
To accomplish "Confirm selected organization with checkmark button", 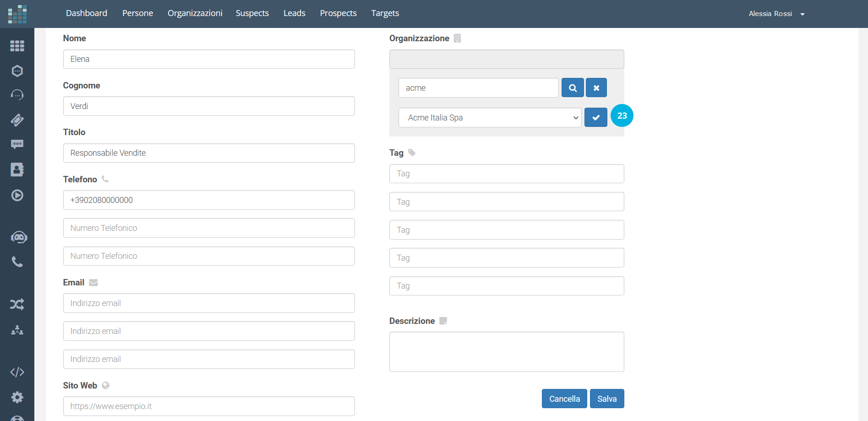I will [596, 117].
